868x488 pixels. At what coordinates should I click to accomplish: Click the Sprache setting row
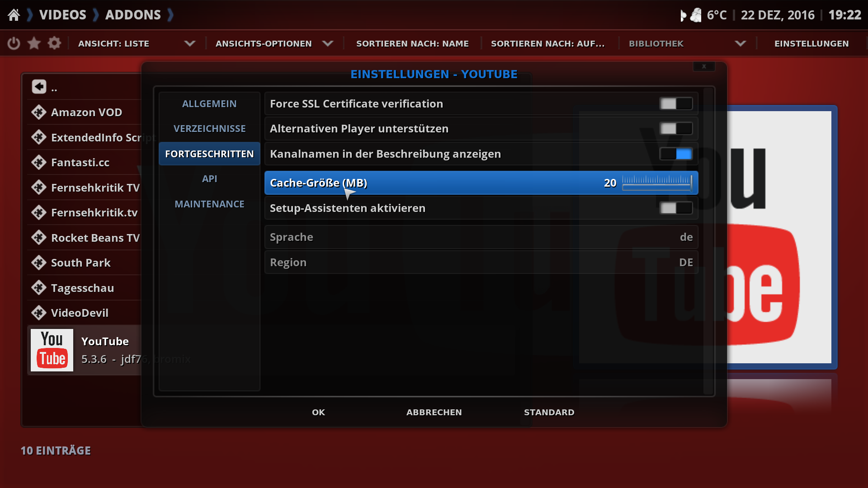[x=481, y=237]
